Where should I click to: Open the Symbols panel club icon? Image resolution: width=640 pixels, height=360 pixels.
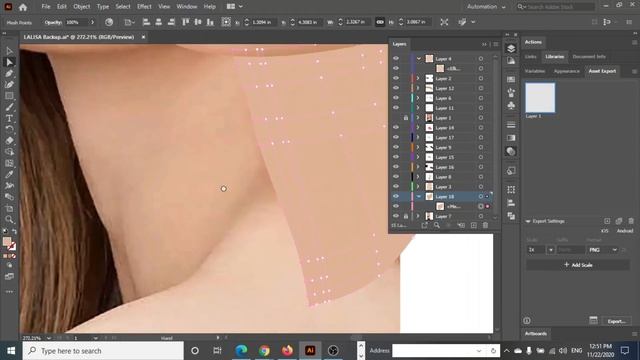(511, 105)
